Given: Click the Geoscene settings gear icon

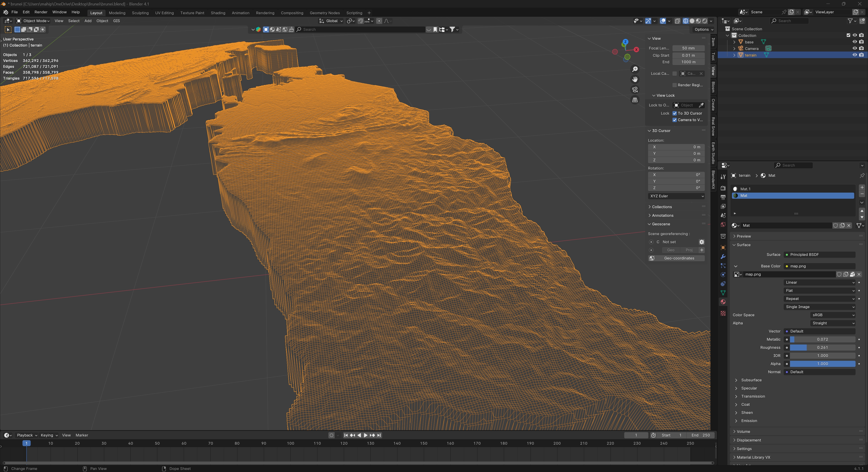Looking at the screenshot, I should (x=702, y=242).
